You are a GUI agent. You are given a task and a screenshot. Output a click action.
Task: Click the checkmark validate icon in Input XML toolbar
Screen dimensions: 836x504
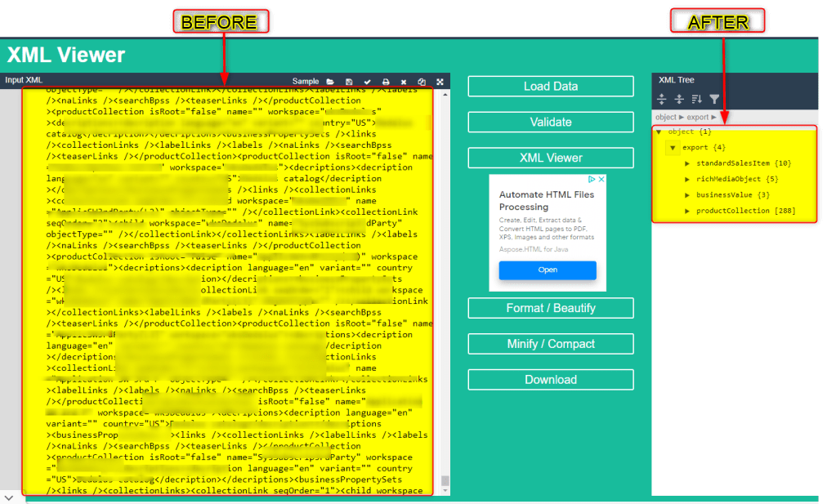coord(368,82)
